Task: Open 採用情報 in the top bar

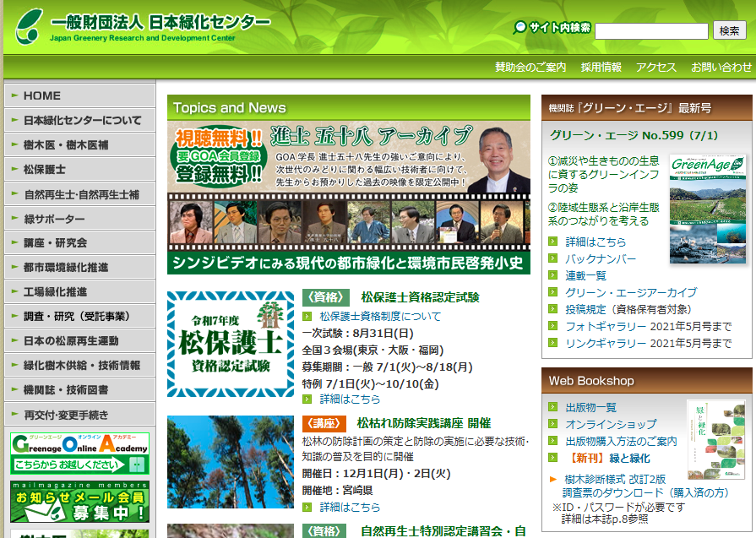Action: (601, 67)
